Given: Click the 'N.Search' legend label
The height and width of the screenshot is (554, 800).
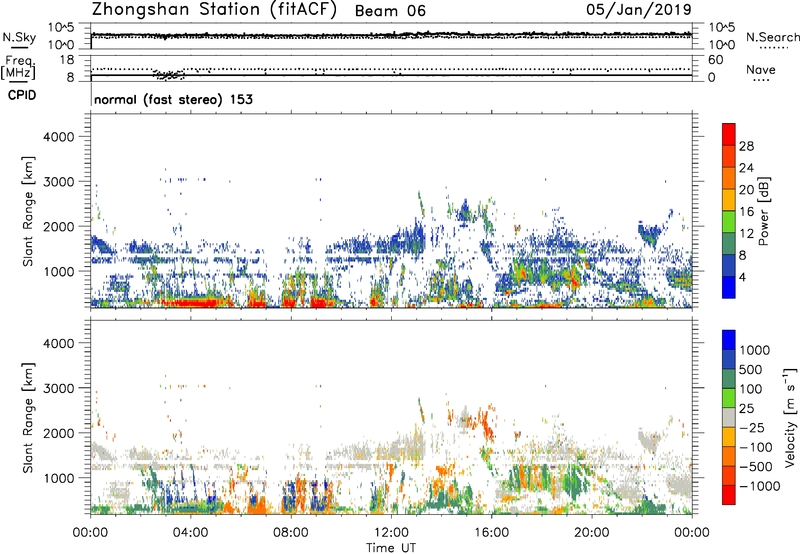Looking at the screenshot, I should (772, 37).
